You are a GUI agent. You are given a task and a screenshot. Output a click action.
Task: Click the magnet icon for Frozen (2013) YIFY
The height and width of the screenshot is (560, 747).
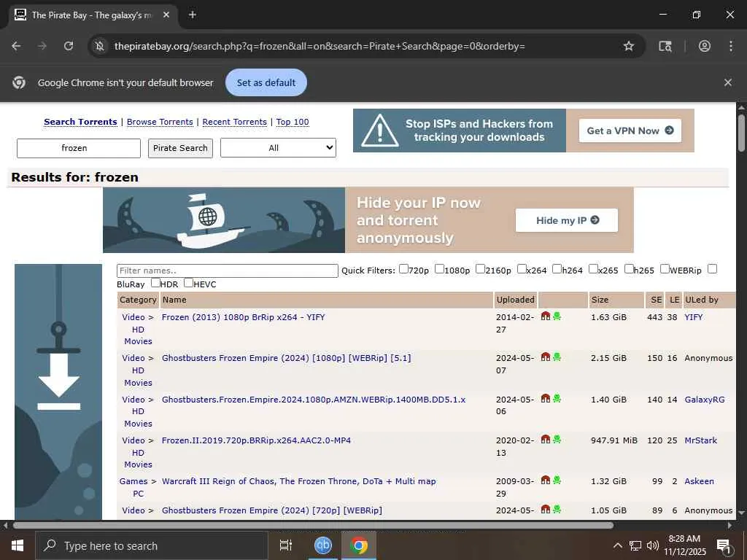(x=546, y=316)
